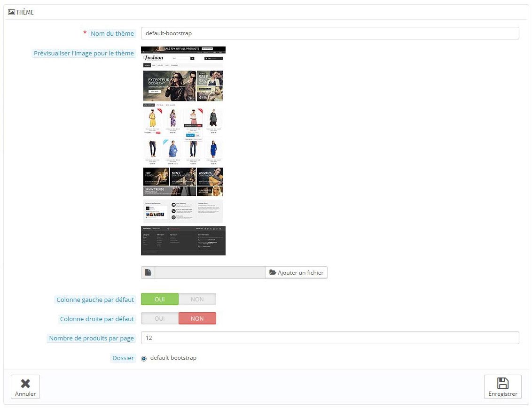This screenshot has height=408, width=532.
Task: Set Colonne droite par défaut to NON
Action: pyautogui.click(x=197, y=318)
